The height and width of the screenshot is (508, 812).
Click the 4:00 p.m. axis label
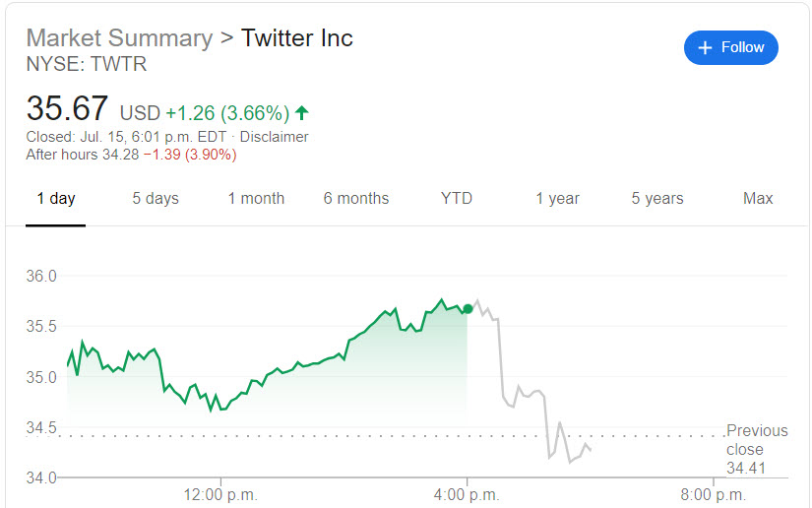coord(468,494)
